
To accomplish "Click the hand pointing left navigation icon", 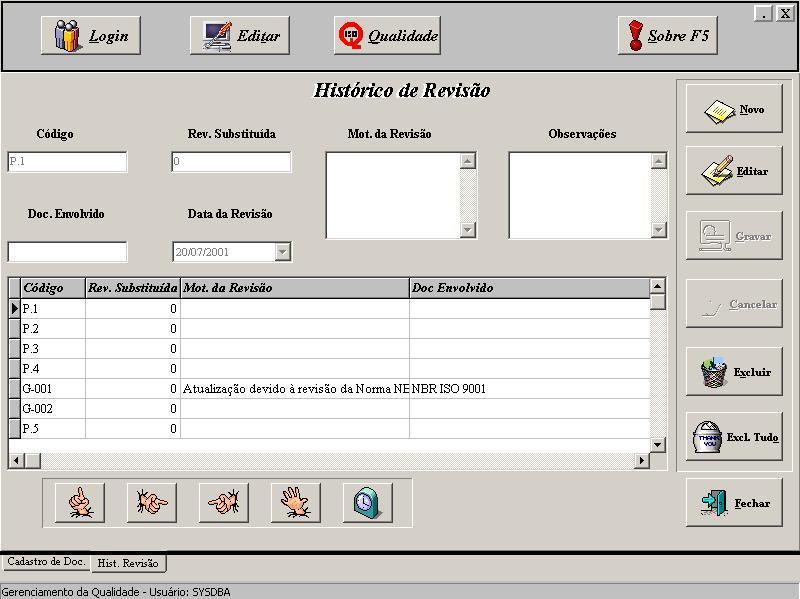I will tap(223, 502).
